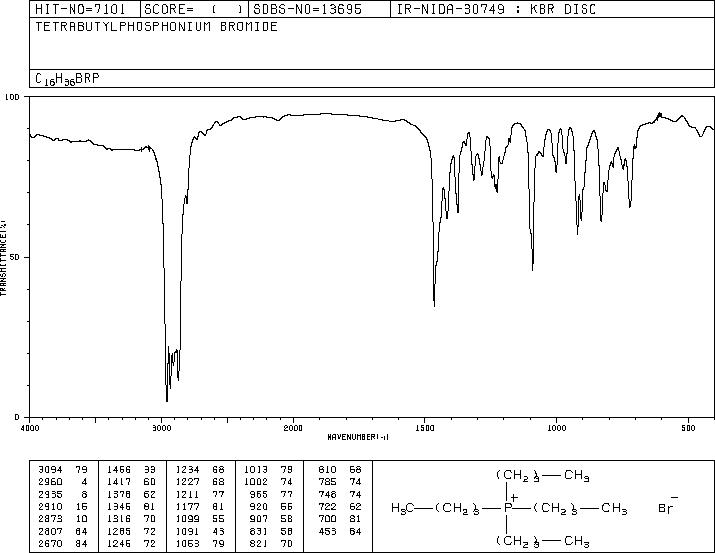Click the TRANSMITTANCE axis label
The image size is (715, 553).
[x=3, y=258]
